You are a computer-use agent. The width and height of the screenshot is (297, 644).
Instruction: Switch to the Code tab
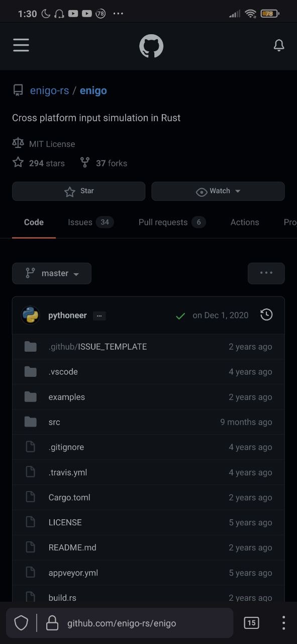pyautogui.click(x=34, y=222)
